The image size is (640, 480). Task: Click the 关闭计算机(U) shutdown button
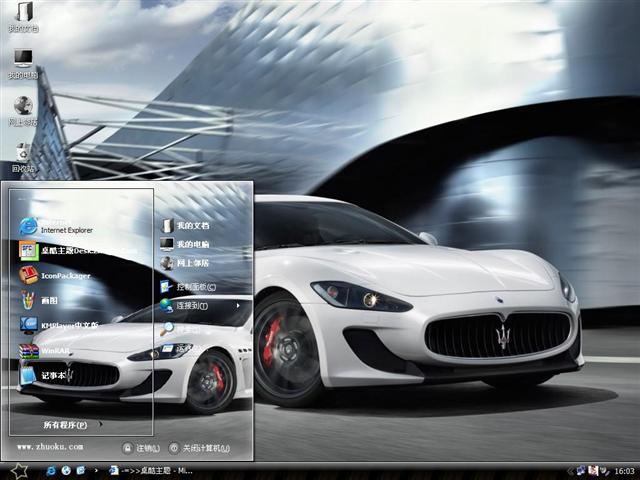click(x=200, y=448)
